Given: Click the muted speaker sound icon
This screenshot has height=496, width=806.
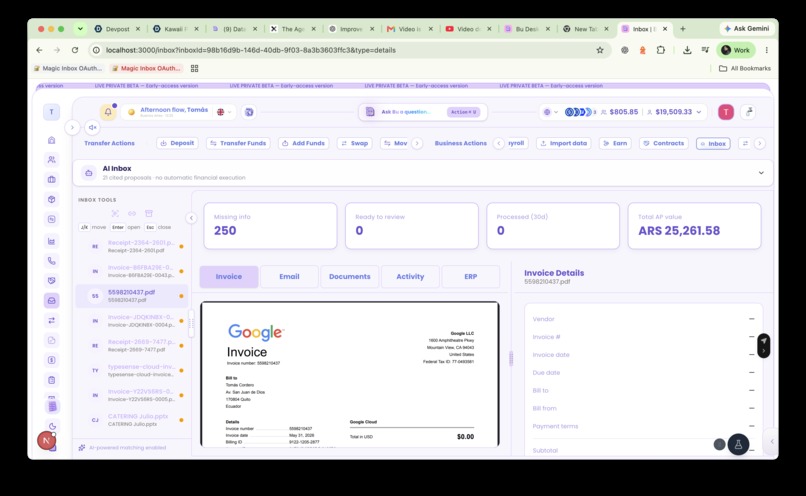Looking at the screenshot, I should (93, 127).
